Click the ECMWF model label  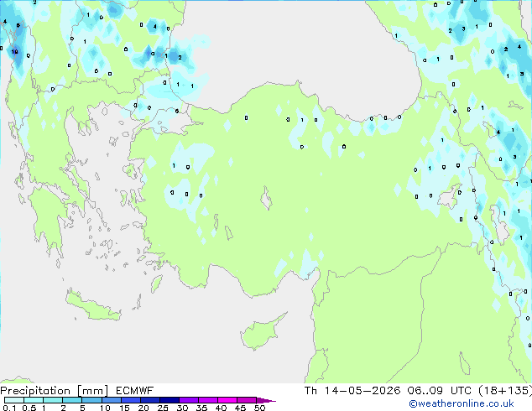pyautogui.click(x=135, y=391)
